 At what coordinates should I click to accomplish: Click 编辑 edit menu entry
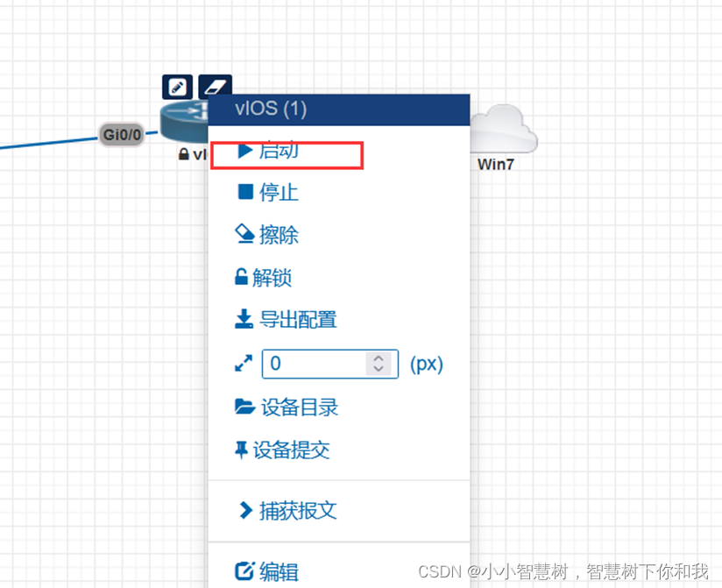[267, 572]
